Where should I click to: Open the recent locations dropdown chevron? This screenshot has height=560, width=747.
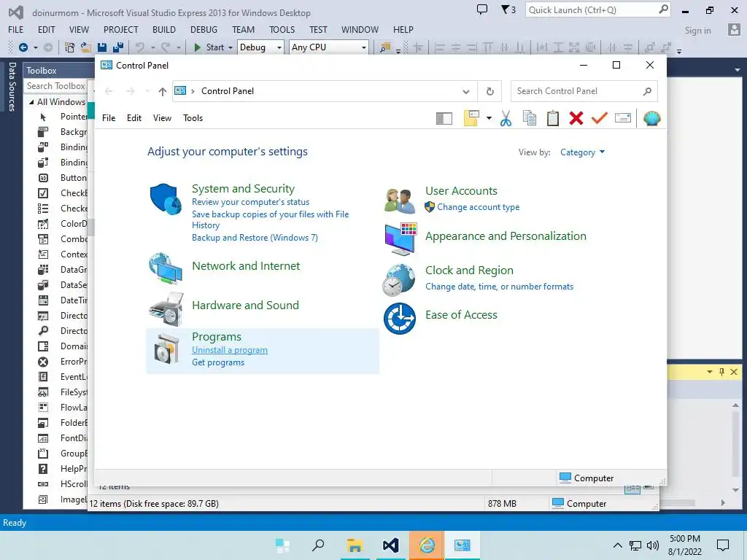point(147,91)
